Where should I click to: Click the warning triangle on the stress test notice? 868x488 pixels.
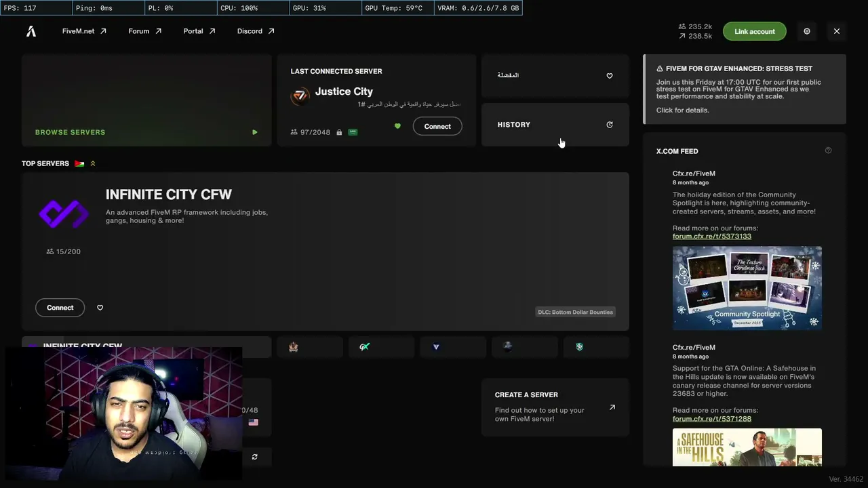[660, 68]
